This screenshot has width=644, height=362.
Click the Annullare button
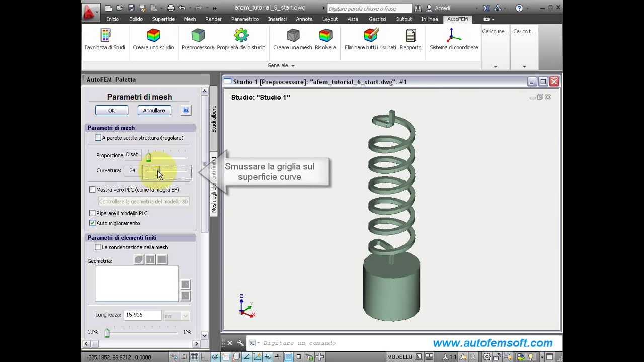tap(154, 110)
